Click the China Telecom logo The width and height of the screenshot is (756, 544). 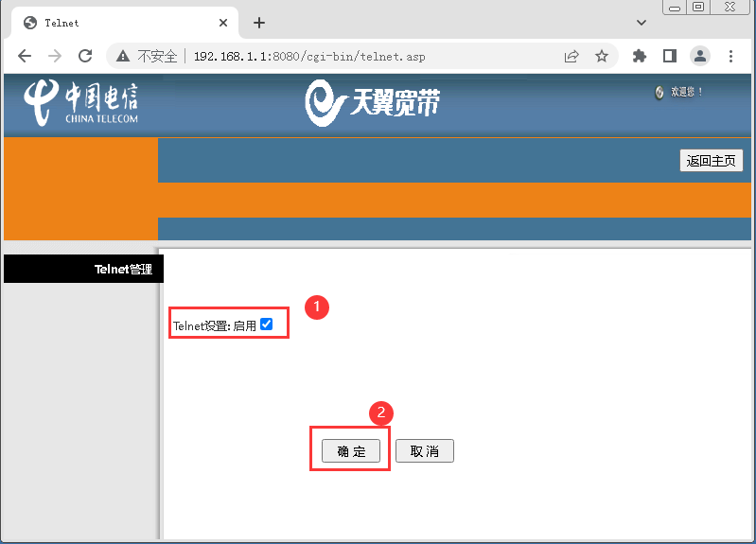[x=80, y=103]
